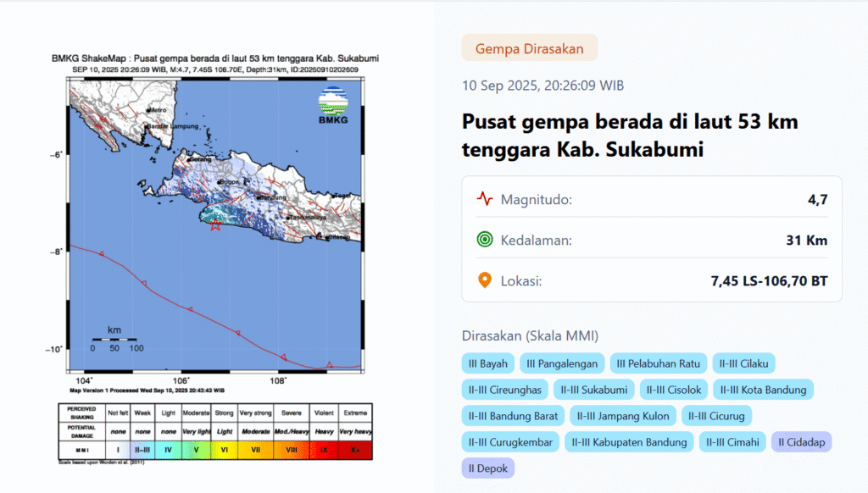
Task: Click the km scale bar on map
Action: pos(114,339)
